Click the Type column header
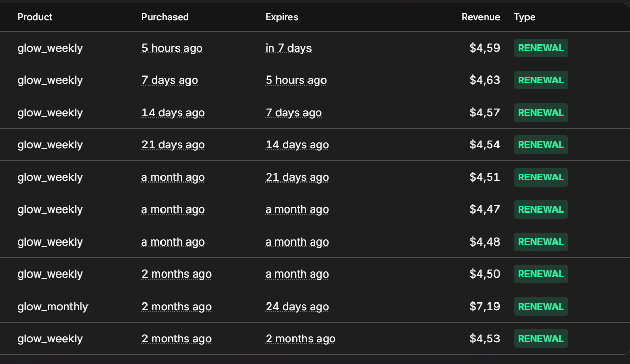Viewport: 630px width, 364px height. click(x=524, y=17)
